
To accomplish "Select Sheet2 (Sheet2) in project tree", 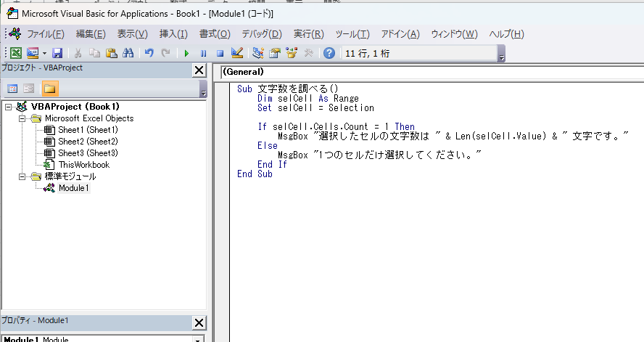I will (x=88, y=142).
